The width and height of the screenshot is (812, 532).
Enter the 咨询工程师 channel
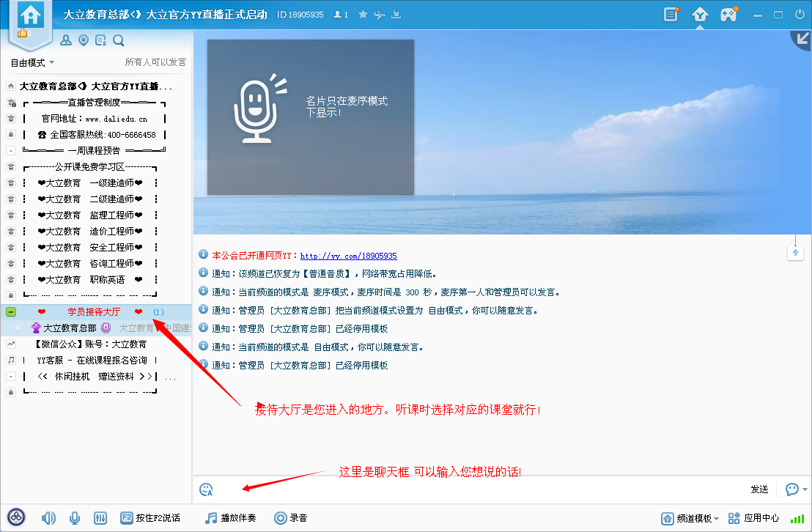click(x=96, y=263)
